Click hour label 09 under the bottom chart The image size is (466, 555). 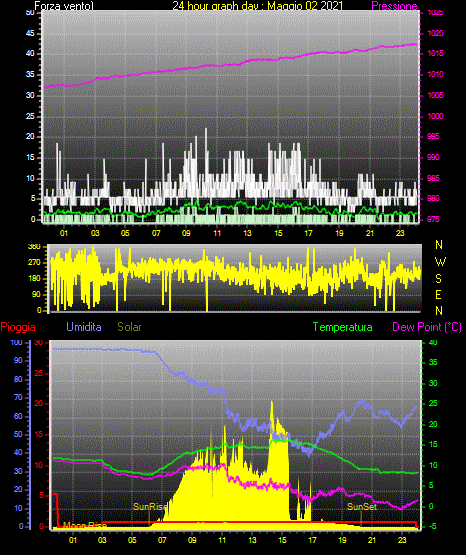[x=192, y=540]
